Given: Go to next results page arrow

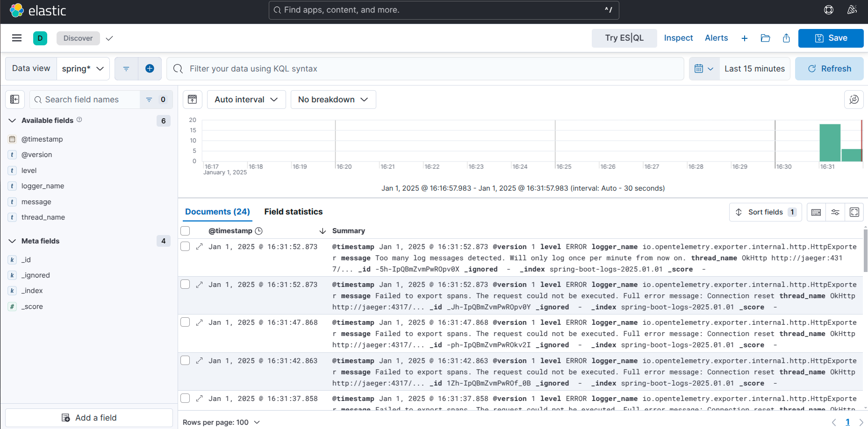Looking at the screenshot, I should 861,422.
